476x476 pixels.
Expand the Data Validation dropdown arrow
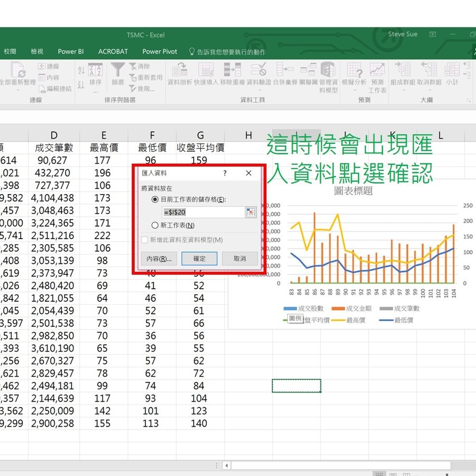tap(259, 90)
